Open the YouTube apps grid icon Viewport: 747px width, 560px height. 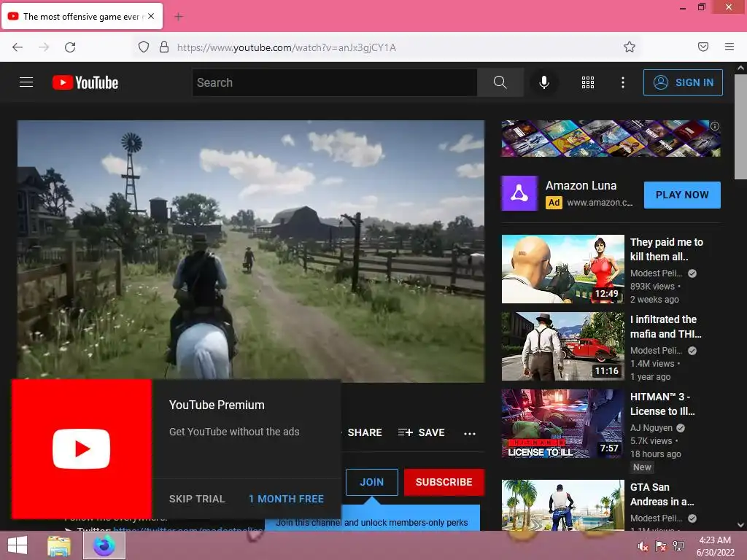pos(588,82)
